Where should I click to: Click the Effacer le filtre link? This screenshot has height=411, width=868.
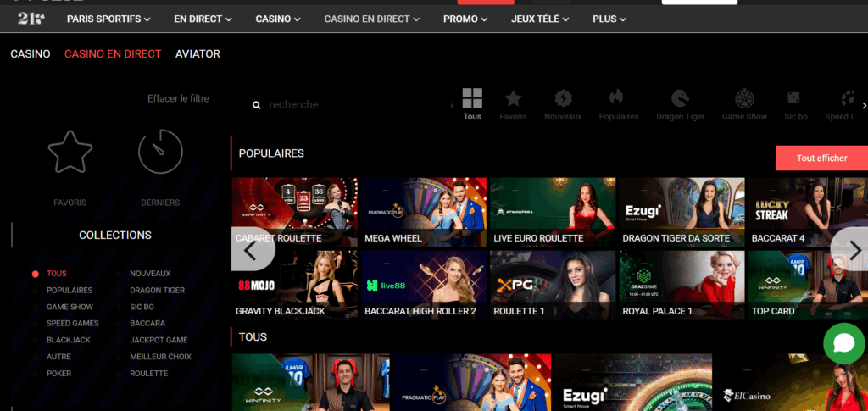(x=178, y=98)
